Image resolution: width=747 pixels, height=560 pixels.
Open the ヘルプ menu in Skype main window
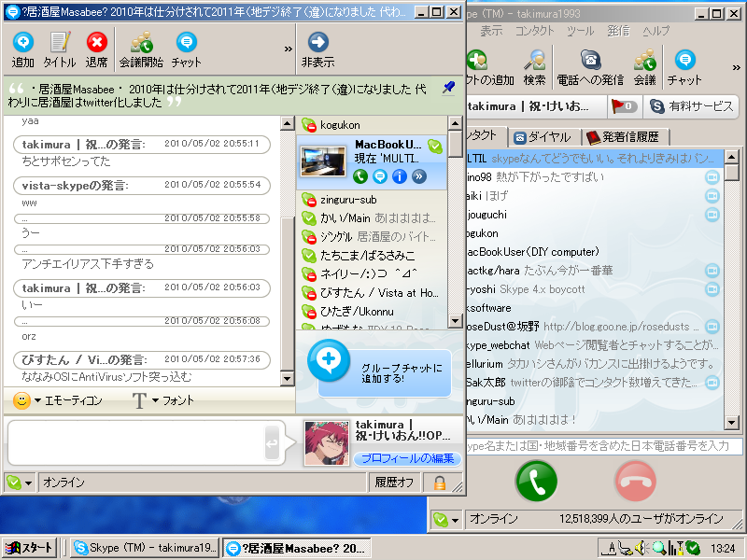656,31
